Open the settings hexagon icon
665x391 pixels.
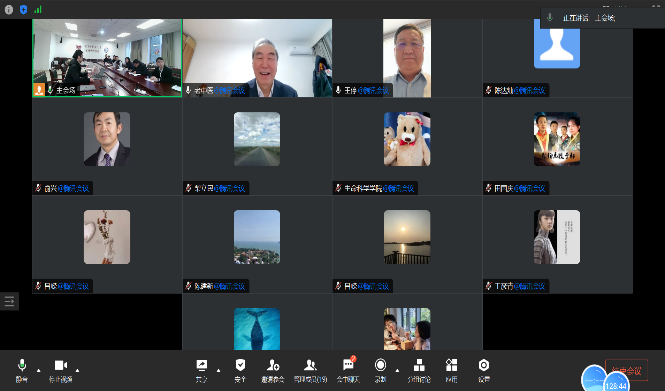coord(484,370)
